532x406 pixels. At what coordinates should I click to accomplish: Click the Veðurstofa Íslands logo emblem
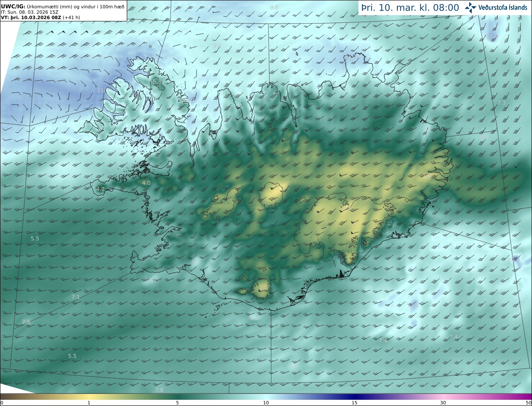pos(470,7)
